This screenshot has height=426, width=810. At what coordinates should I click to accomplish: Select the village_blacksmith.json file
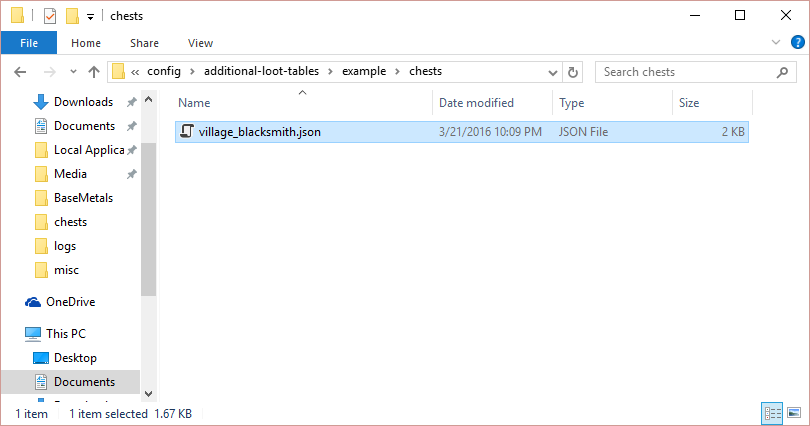point(260,132)
